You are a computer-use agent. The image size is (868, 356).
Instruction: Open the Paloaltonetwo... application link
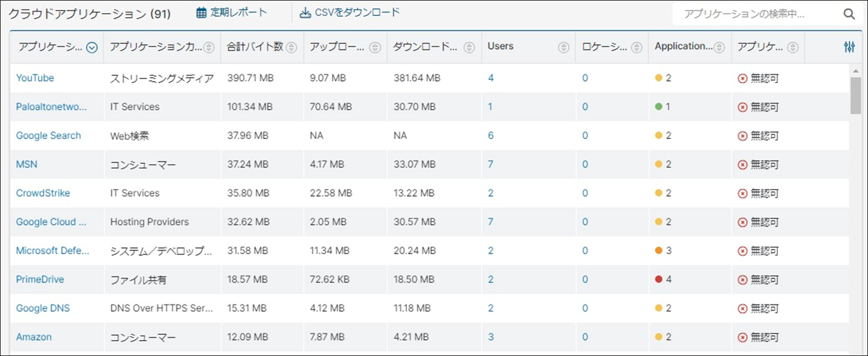click(51, 107)
